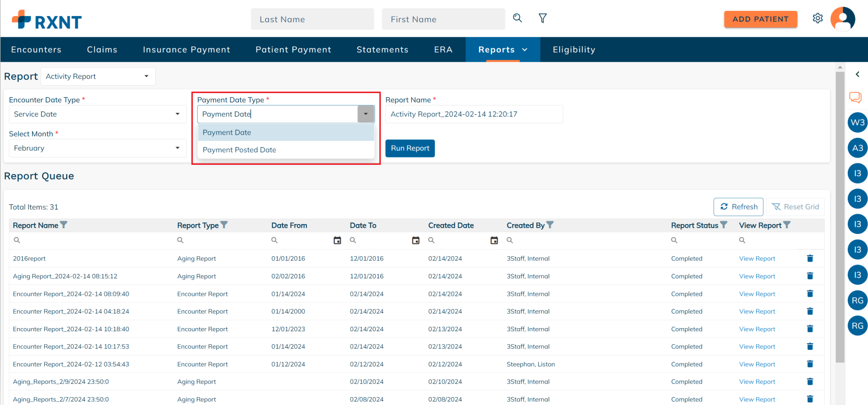Click the patient search magnifier icon
This screenshot has height=405, width=868.
click(517, 18)
